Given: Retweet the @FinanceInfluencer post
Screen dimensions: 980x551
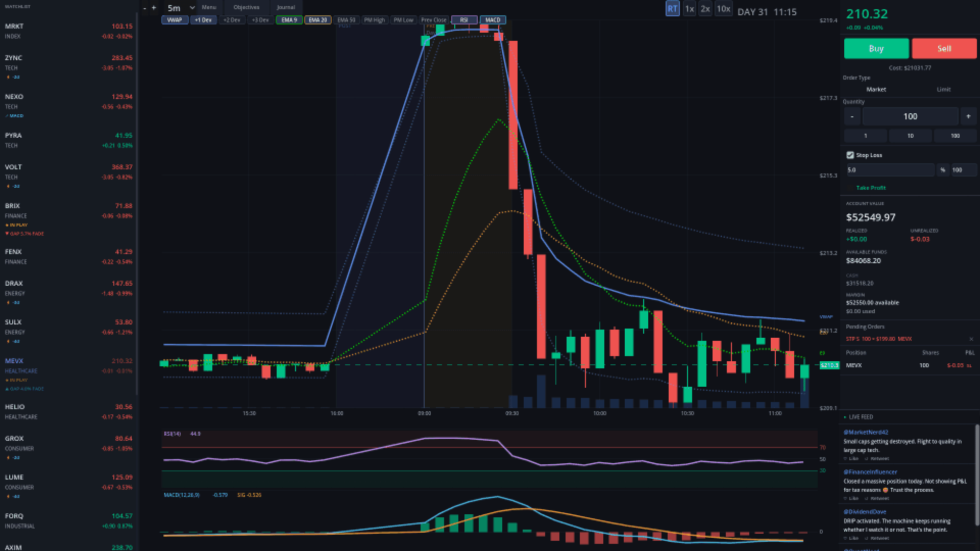Looking at the screenshot, I should coord(877,498).
